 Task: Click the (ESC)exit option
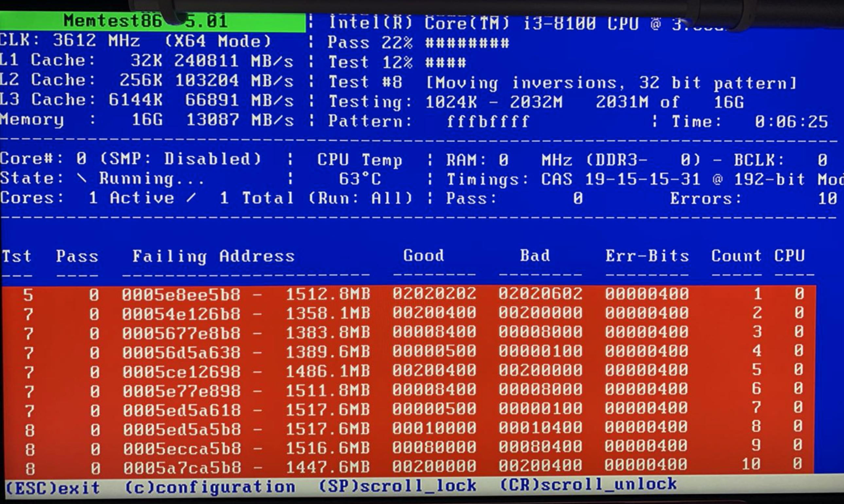[x=53, y=488]
